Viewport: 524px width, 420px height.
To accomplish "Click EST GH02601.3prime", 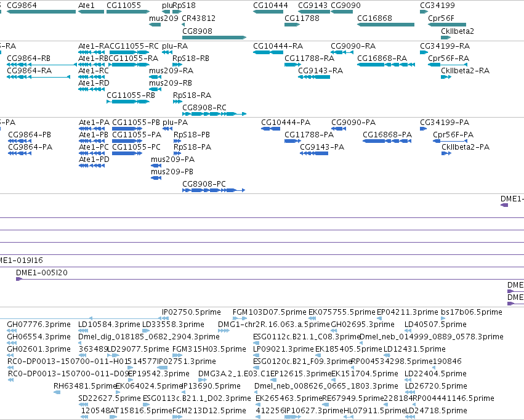I will 39,349.
